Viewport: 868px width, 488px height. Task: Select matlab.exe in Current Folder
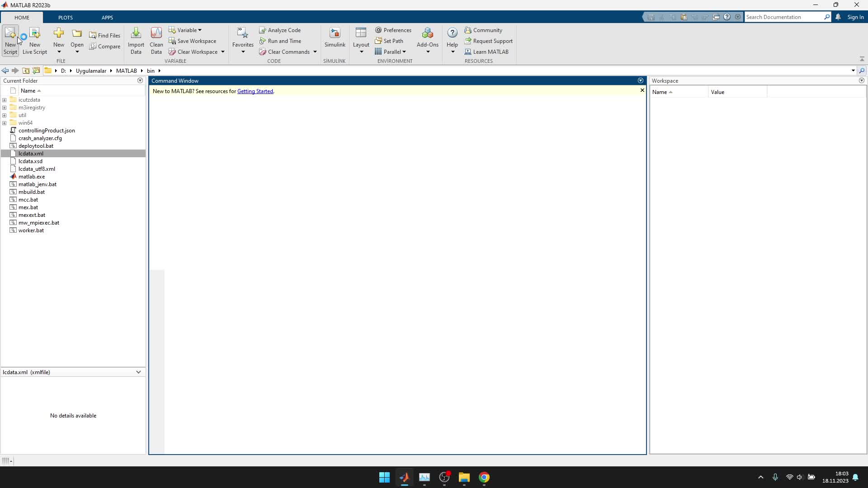pyautogui.click(x=32, y=177)
